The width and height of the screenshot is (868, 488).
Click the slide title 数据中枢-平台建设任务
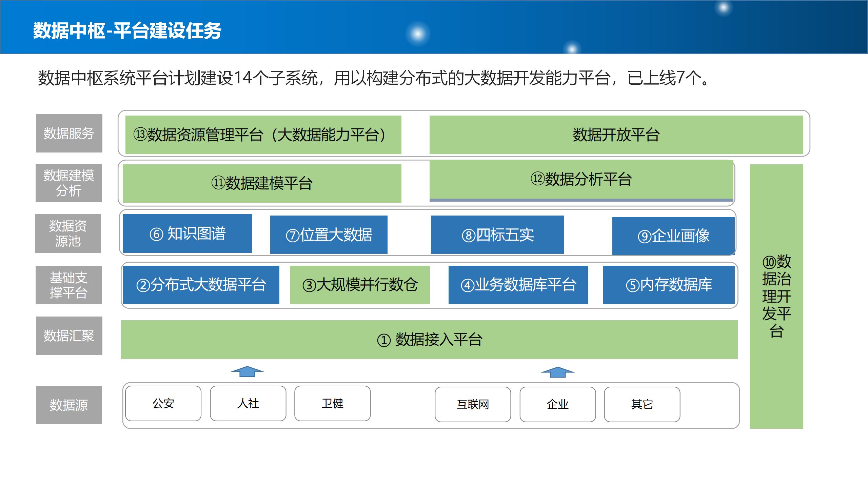pyautogui.click(x=127, y=31)
